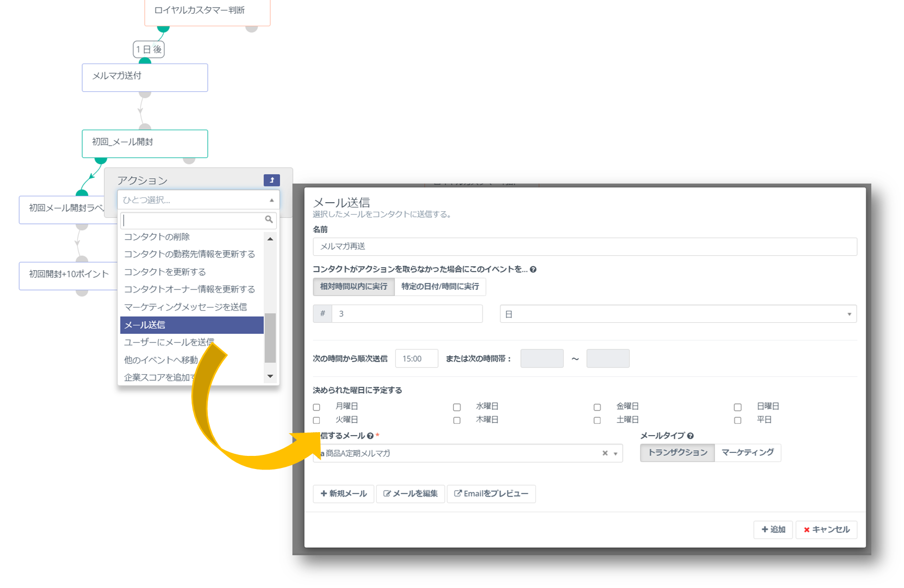
Task: Check the 土曜日 checkbox
Action: [597, 420]
